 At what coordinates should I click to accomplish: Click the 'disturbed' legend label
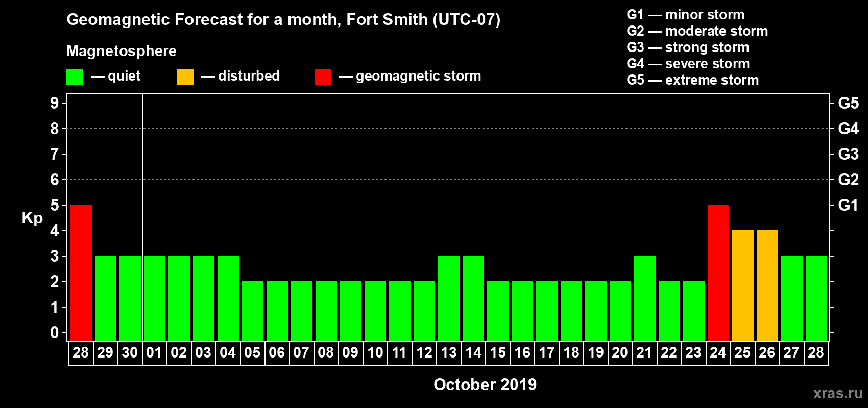(x=249, y=76)
